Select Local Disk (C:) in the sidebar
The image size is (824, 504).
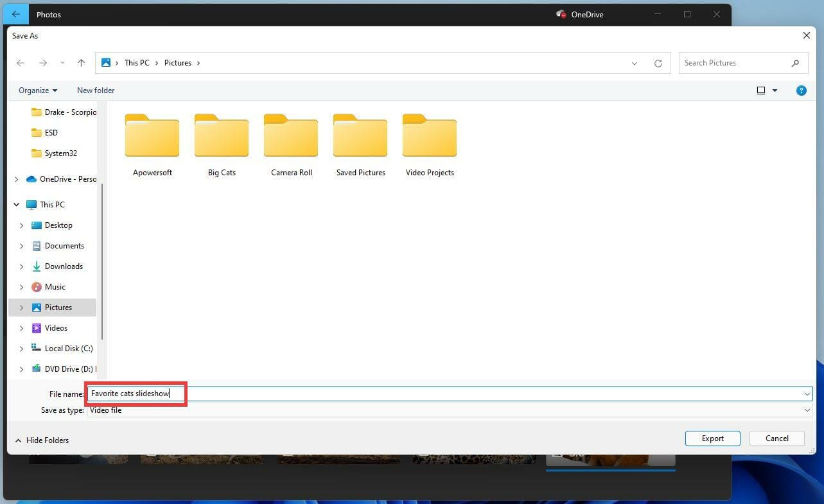(x=69, y=348)
